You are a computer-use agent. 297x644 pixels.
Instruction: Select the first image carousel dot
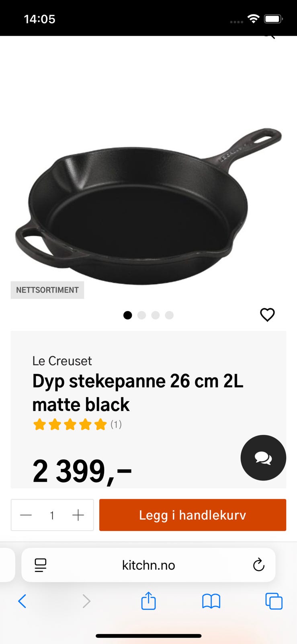pyautogui.click(x=128, y=315)
